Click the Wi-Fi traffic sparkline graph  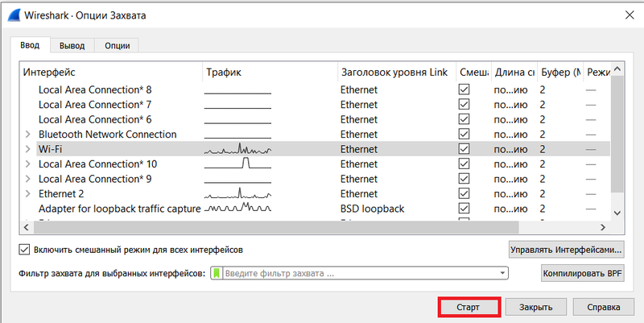(237, 149)
